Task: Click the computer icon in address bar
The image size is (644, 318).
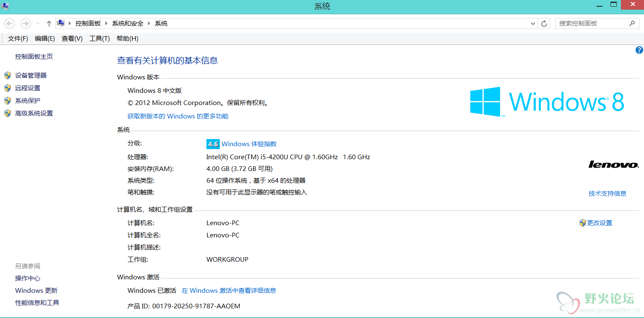Action: [61, 23]
